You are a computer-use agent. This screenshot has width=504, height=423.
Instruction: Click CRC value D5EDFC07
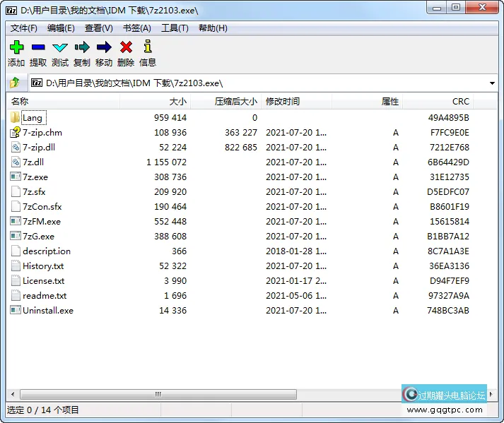click(448, 192)
